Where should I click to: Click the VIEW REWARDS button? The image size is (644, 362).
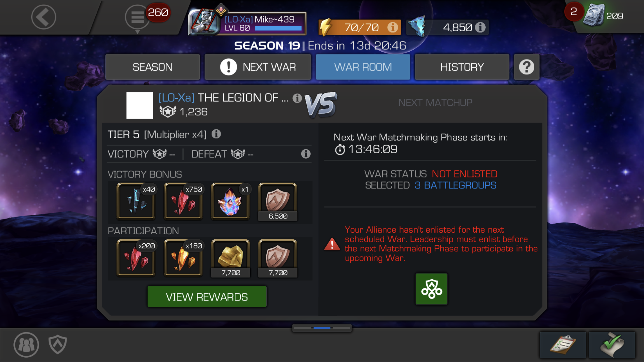click(207, 297)
